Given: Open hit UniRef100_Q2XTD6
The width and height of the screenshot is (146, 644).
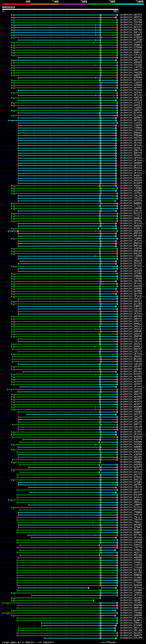Looking at the screenshot, I should [131, 20].
